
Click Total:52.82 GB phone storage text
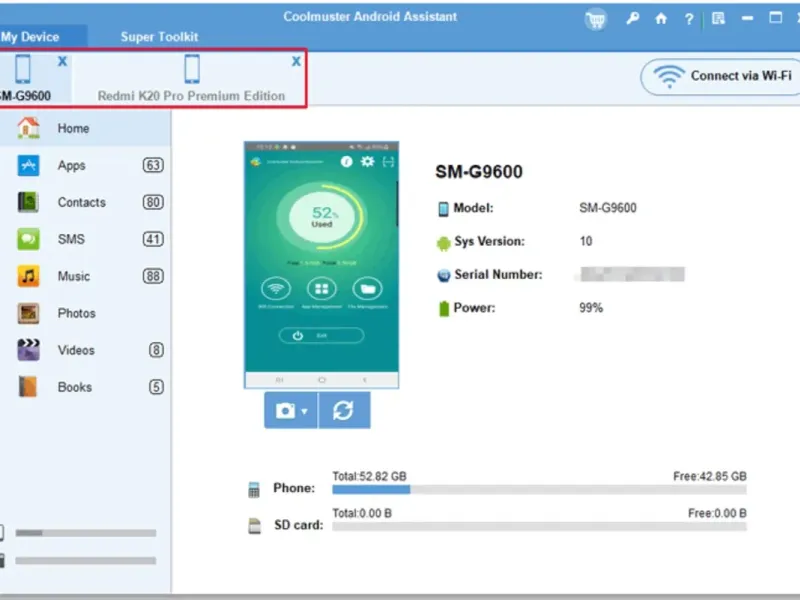coord(369,477)
